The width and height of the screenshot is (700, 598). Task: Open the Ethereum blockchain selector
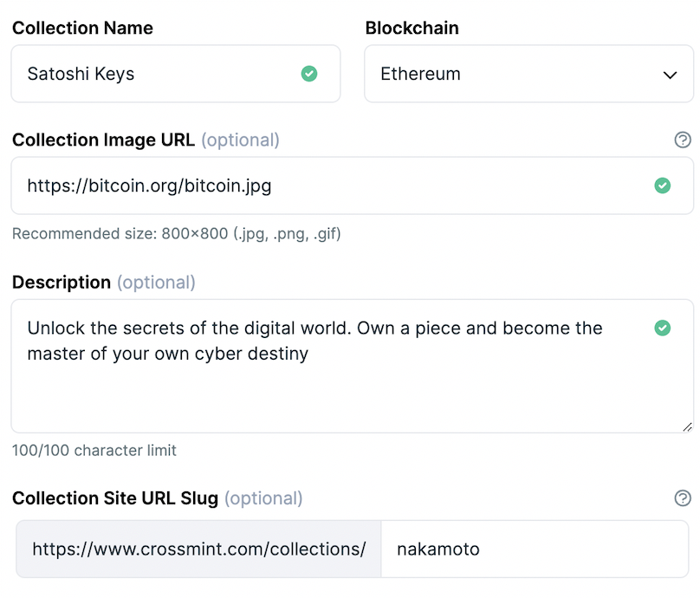[520, 75]
